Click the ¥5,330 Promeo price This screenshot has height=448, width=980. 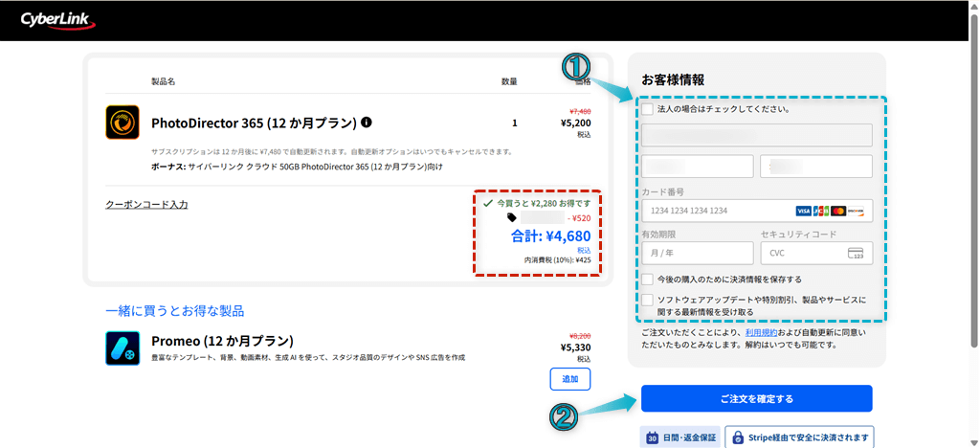(x=575, y=347)
